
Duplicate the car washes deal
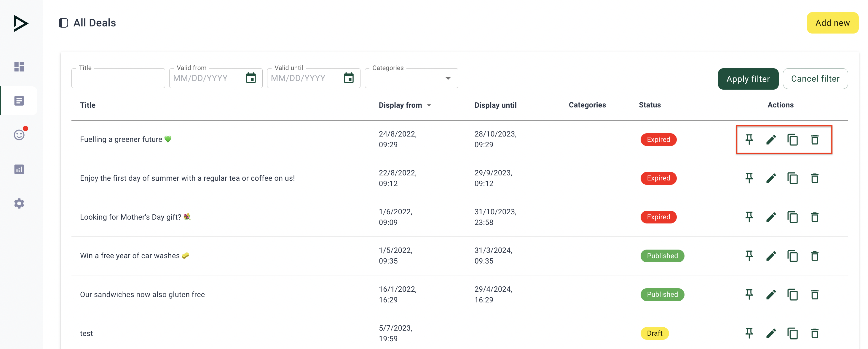[792, 256]
